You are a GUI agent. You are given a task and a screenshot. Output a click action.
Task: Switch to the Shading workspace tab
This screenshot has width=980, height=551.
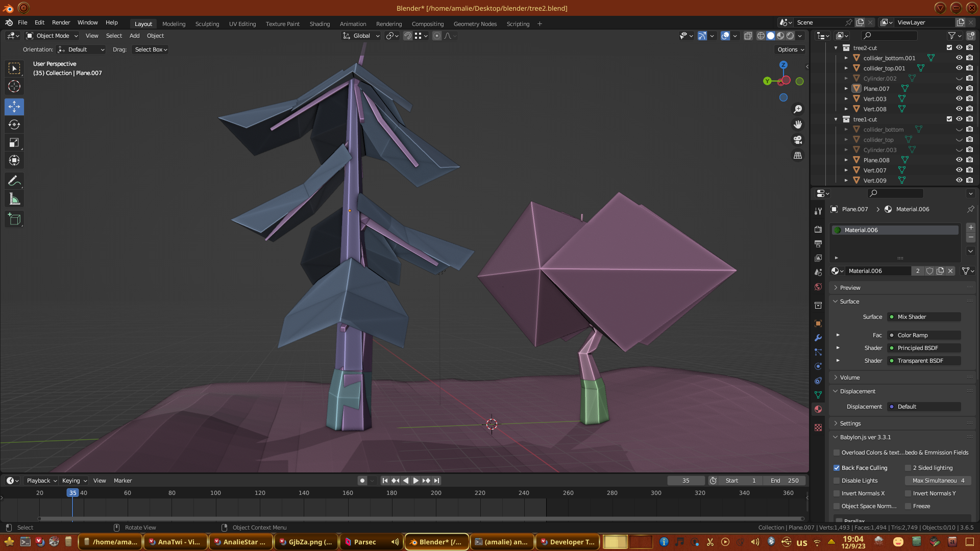(320, 24)
